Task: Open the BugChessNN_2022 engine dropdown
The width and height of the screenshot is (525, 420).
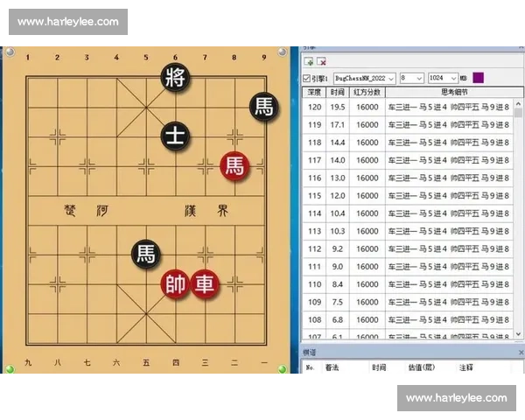Action: (x=365, y=79)
